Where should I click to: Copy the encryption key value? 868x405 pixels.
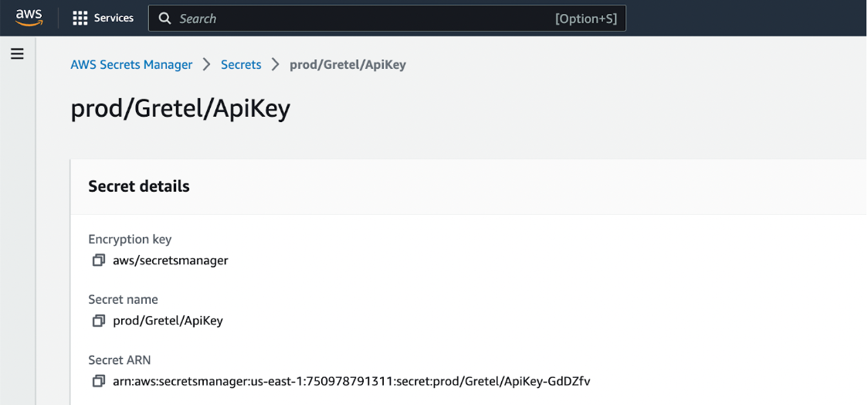point(98,260)
